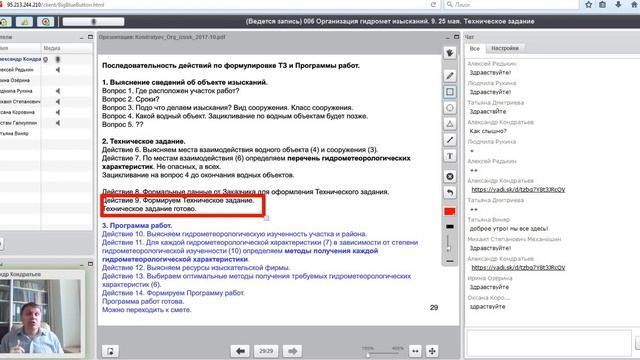640x360 pixels.
Task: Bookmark this page with the star icon
Action: tap(589, 4)
